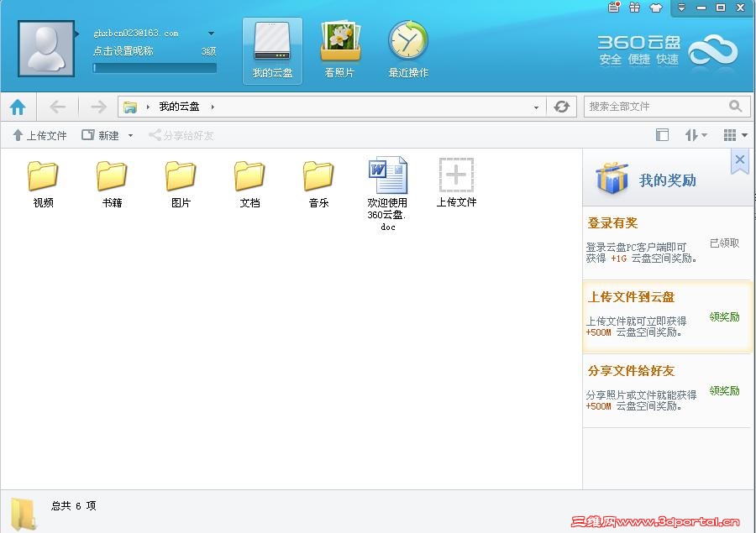The height and width of the screenshot is (533, 756).
Task: Expand the arrow after 我的云盘 breadcrumb
Action: point(213,107)
